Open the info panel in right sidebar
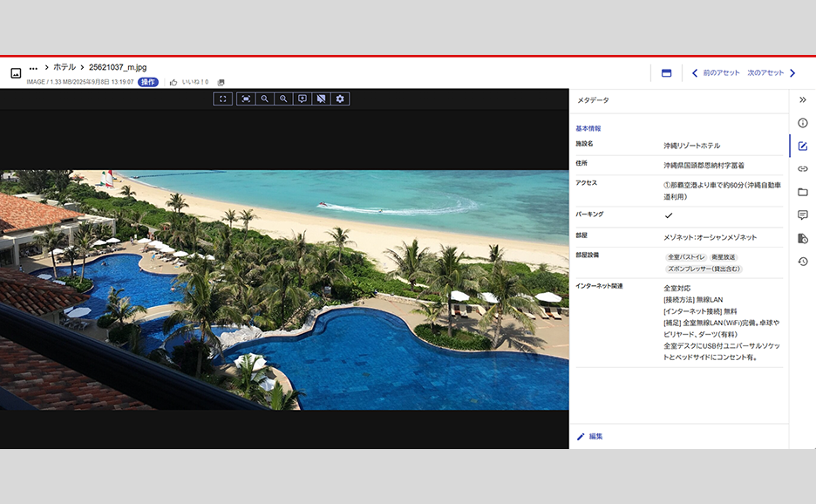Screen dimensions: 816x504 pos(803,123)
